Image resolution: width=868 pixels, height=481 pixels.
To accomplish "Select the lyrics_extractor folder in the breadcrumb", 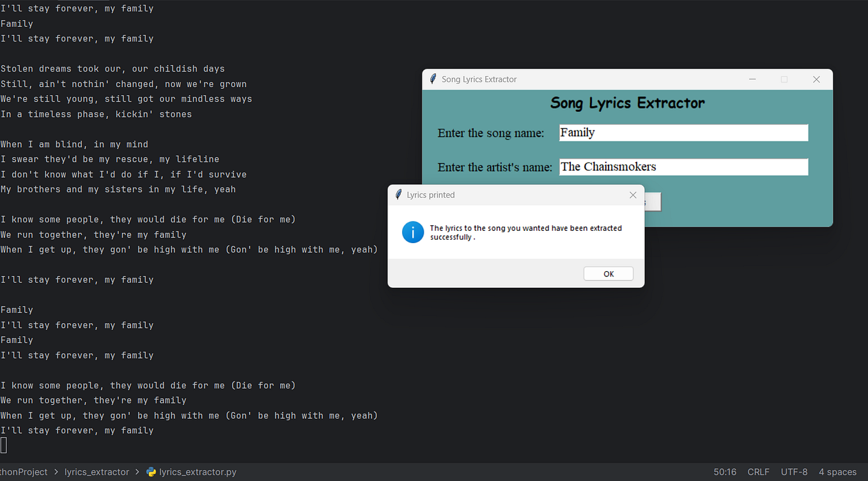I will [x=97, y=472].
